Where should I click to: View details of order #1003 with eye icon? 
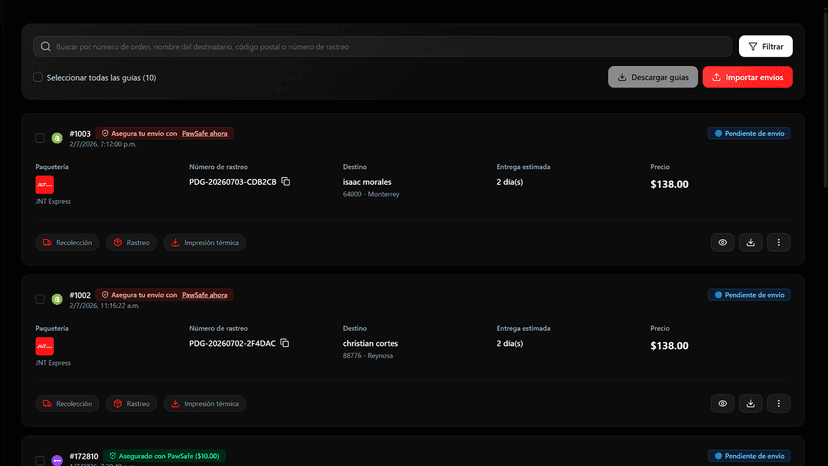(x=722, y=243)
